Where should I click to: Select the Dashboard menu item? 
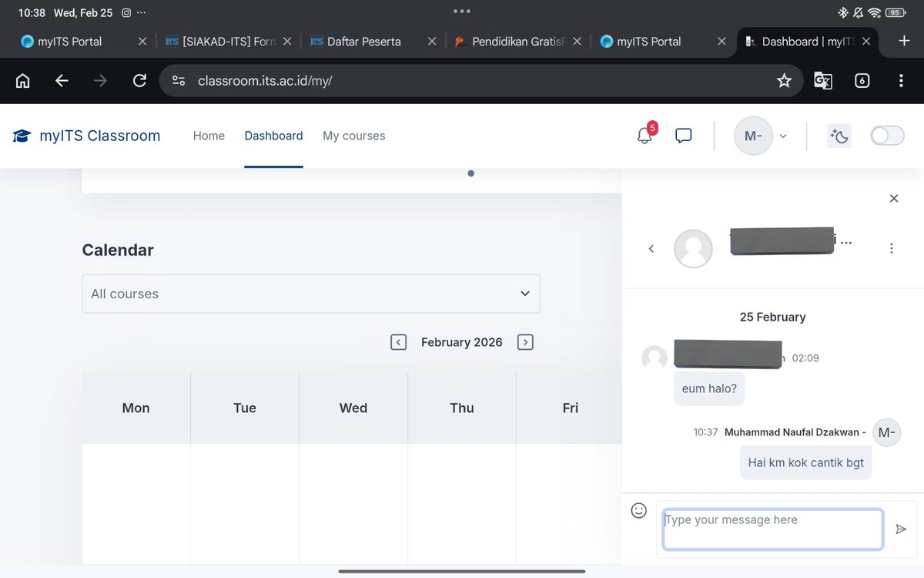coord(273,136)
